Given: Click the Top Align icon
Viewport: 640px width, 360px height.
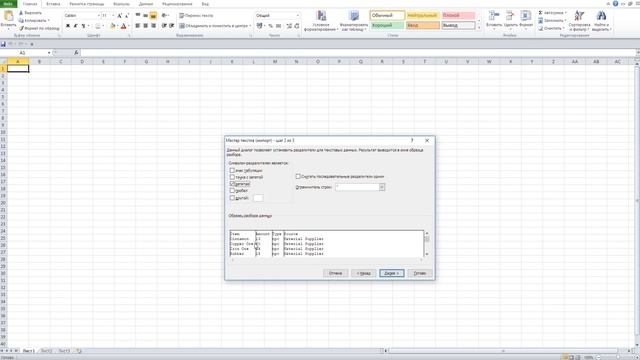Looking at the screenshot, I should point(138,16).
